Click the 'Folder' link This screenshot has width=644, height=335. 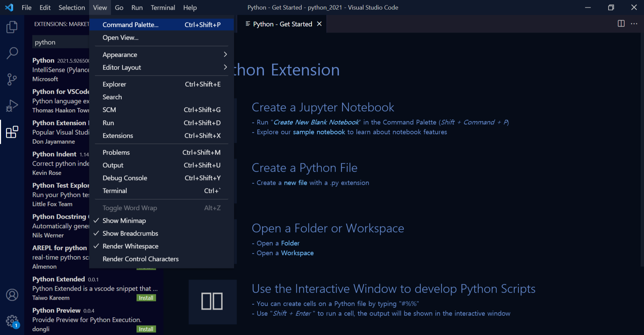tap(290, 243)
